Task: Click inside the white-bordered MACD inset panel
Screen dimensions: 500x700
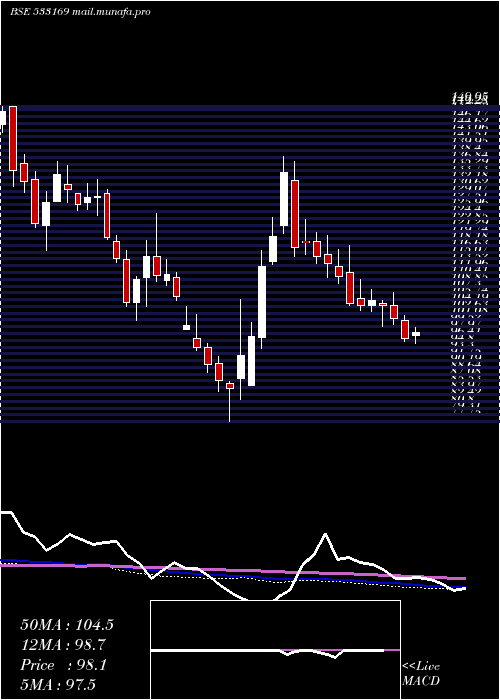Action: [275, 650]
